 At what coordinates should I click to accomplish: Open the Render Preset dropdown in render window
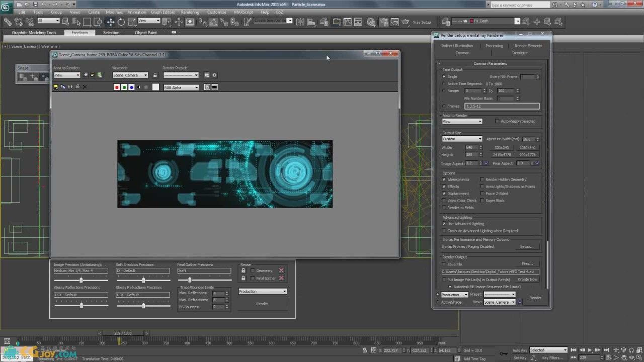181,75
